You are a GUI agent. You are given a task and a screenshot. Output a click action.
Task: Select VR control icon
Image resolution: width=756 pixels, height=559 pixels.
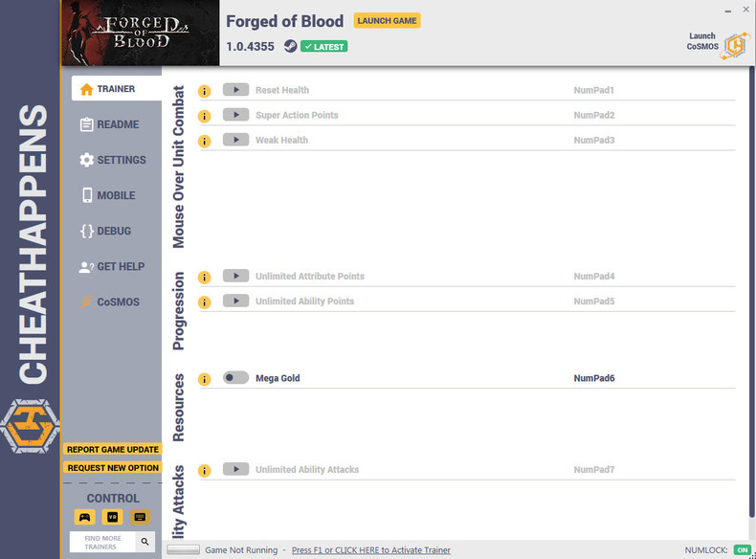coord(112,517)
